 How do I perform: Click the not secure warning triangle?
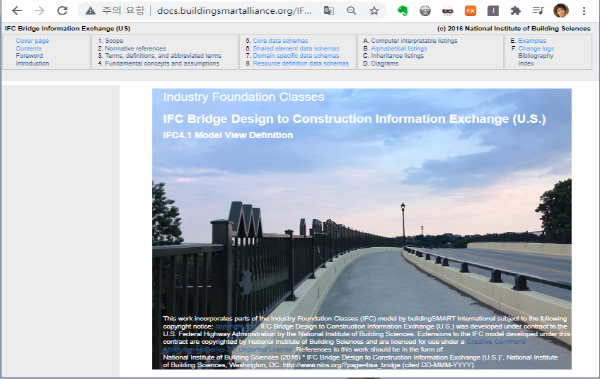click(x=90, y=11)
